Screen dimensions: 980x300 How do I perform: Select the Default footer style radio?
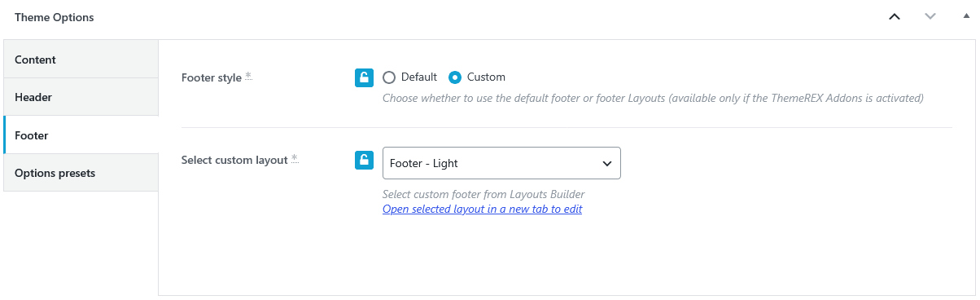(389, 77)
